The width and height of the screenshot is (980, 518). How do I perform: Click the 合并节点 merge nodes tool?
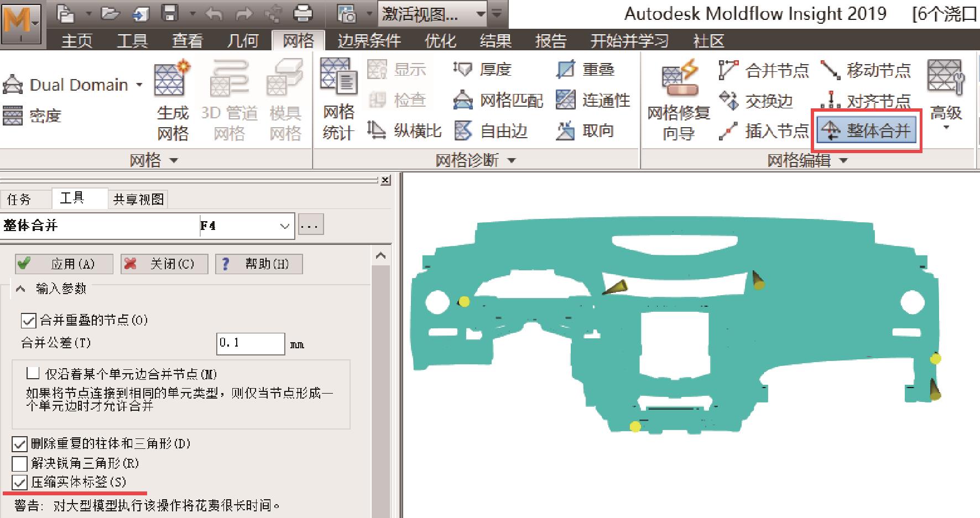click(x=764, y=70)
